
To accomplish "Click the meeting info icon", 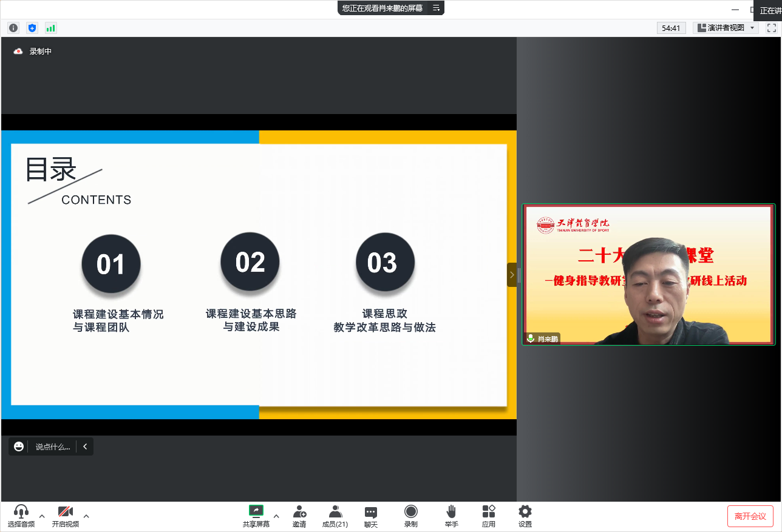I will tap(13, 28).
